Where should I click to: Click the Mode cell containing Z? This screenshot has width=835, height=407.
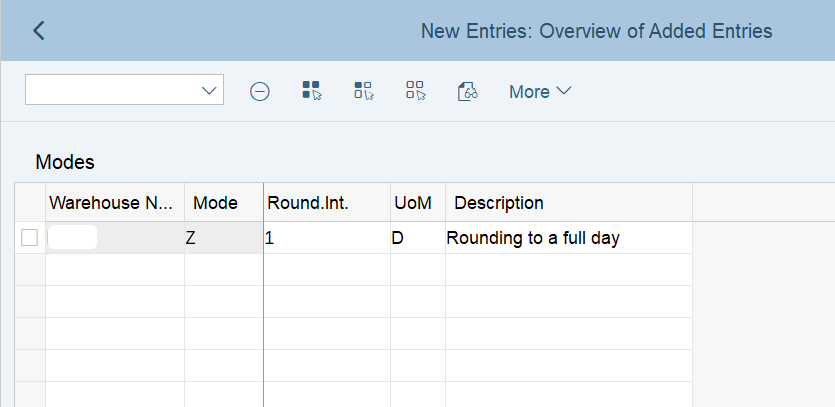(224, 238)
